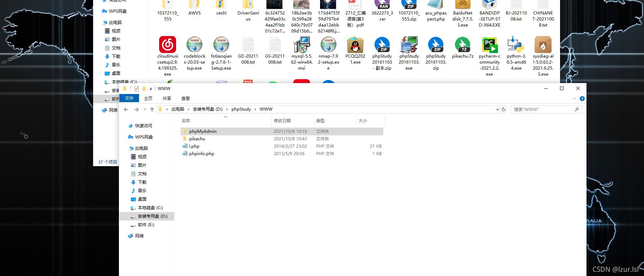The width and height of the screenshot is (644, 276).
Task: Select the nmap-7.92-setup.exe icon
Action: [x=329, y=45]
